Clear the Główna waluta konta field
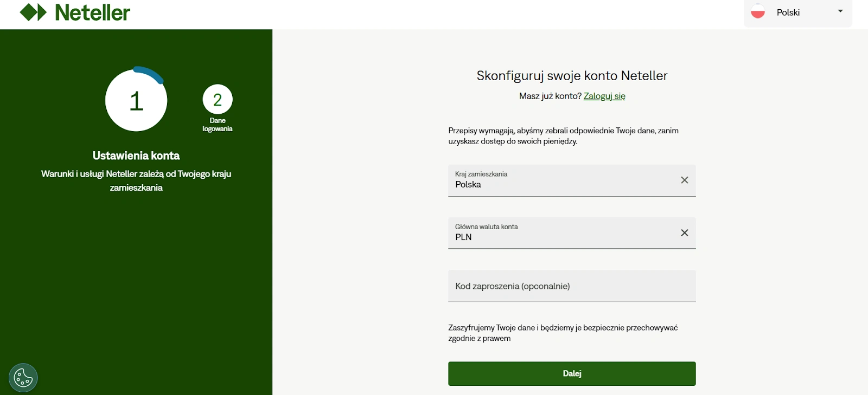This screenshot has height=395, width=868. 685,232
